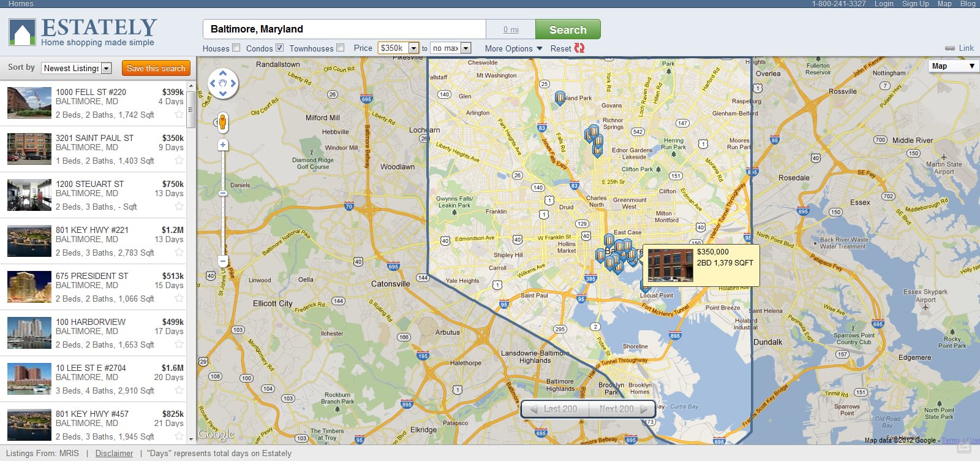Click the zoom out minus button on map

click(x=223, y=261)
